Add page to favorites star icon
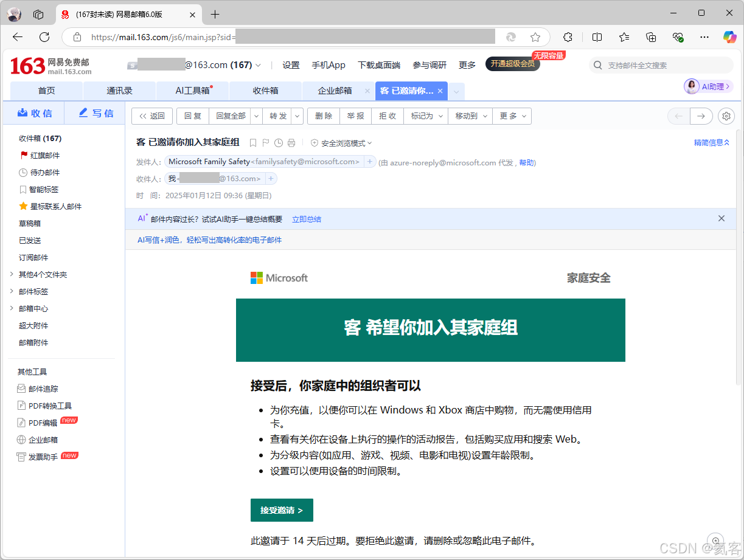 (x=535, y=37)
